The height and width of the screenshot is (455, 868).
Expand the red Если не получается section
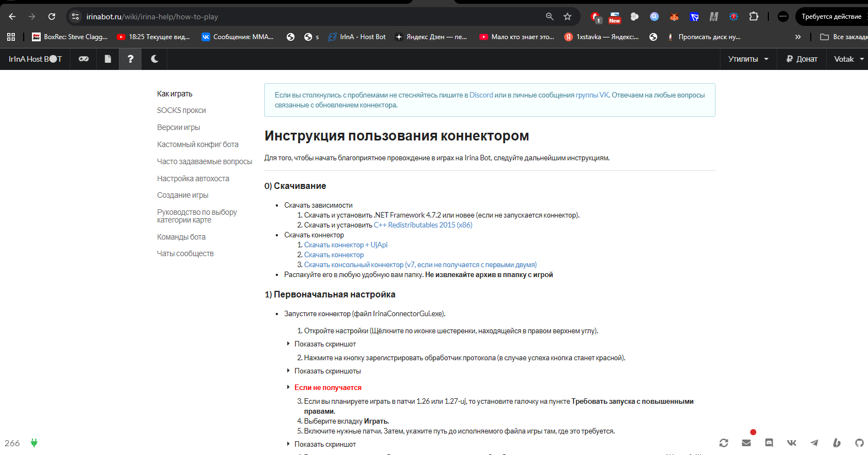(327, 388)
